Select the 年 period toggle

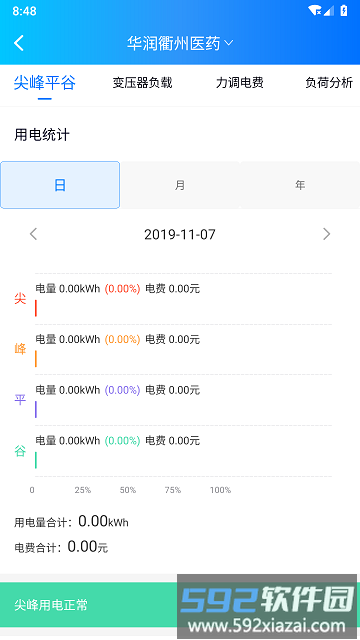[300, 185]
